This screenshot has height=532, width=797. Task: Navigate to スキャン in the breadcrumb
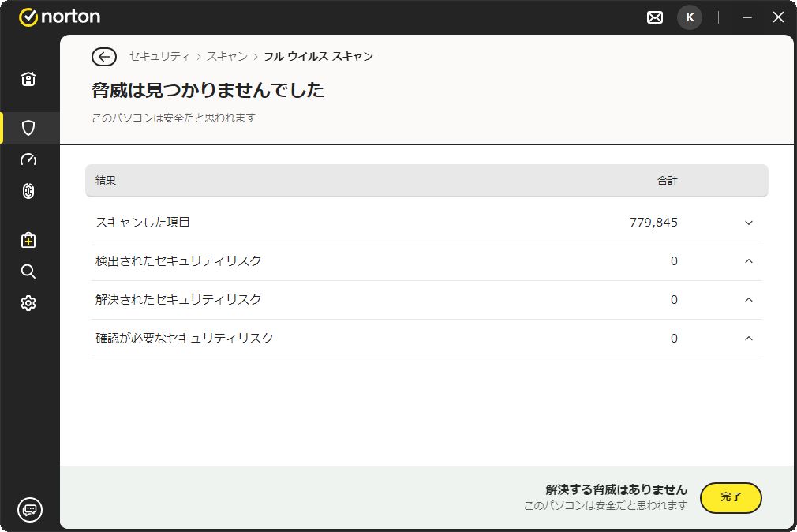(x=227, y=57)
